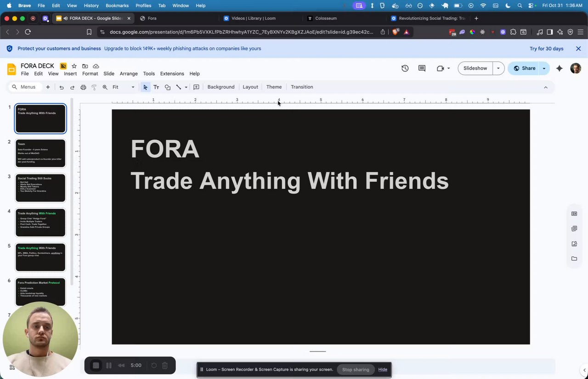This screenshot has height=379, width=588.
Task: Click the Gemini sparkle icon
Action: coord(559,68)
